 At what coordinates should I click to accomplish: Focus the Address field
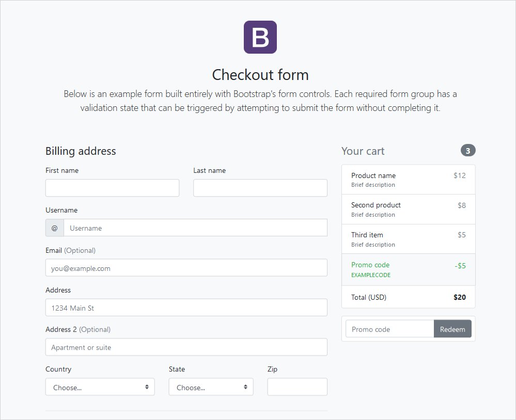pos(186,308)
